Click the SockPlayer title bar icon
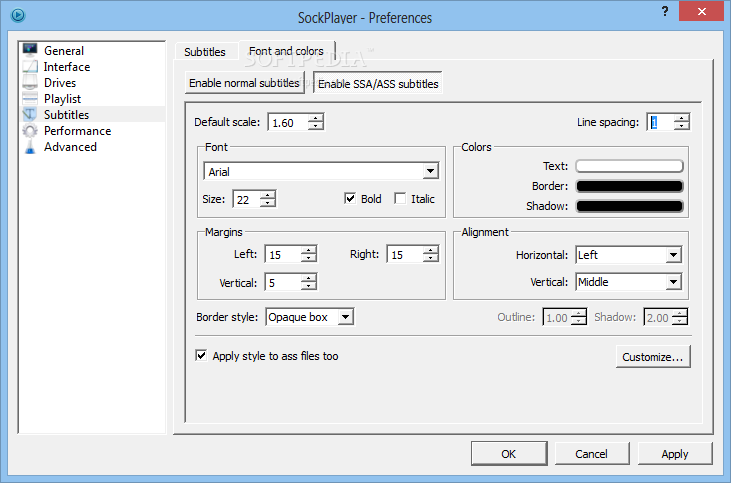The image size is (731, 483). [18, 15]
